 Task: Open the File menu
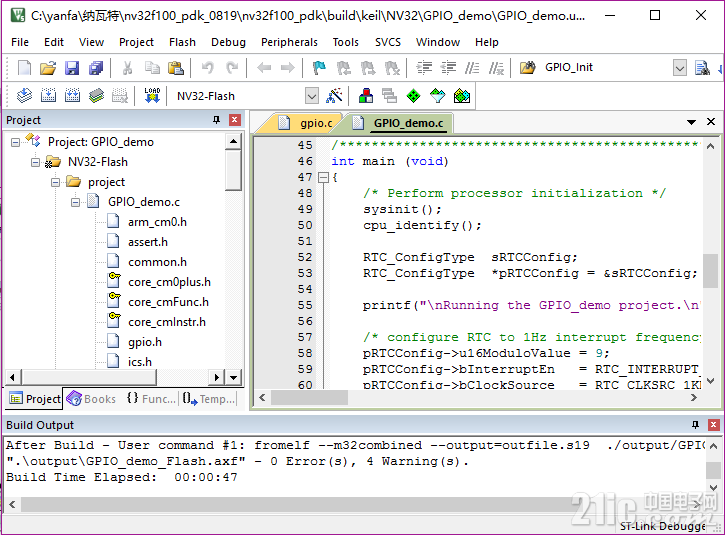tap(20, 42)
